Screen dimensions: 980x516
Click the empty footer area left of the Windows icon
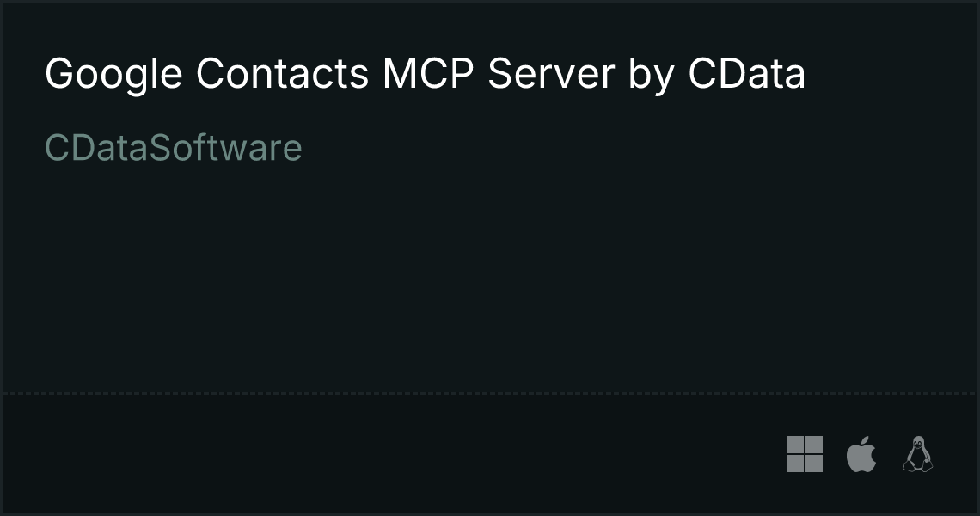click(x=394, y=455)
